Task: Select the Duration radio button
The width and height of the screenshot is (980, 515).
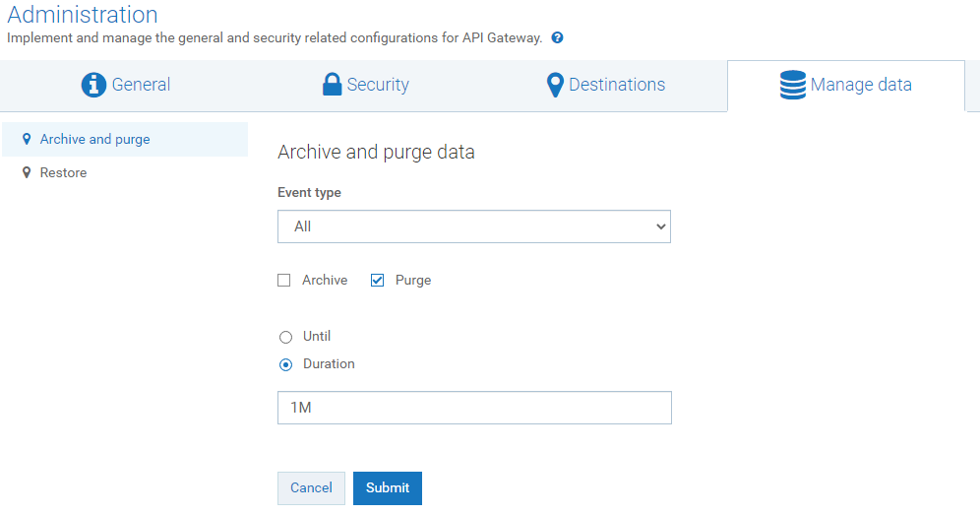Action: pyautogui.click(x=286, y=364)
